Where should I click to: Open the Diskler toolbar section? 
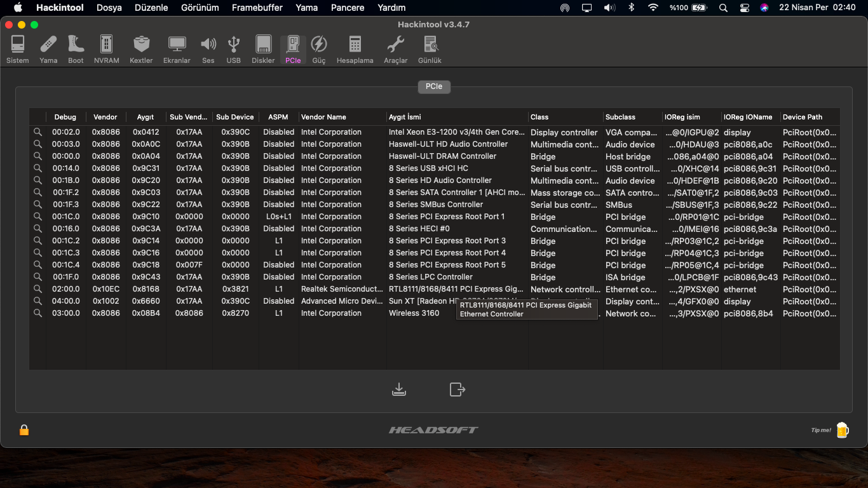pyautogui.click(x=263, y=50)
